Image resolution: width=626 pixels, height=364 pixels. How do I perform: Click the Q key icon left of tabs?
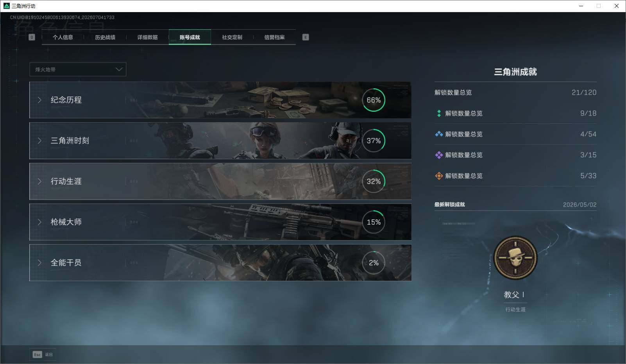(x=32, y=37)
